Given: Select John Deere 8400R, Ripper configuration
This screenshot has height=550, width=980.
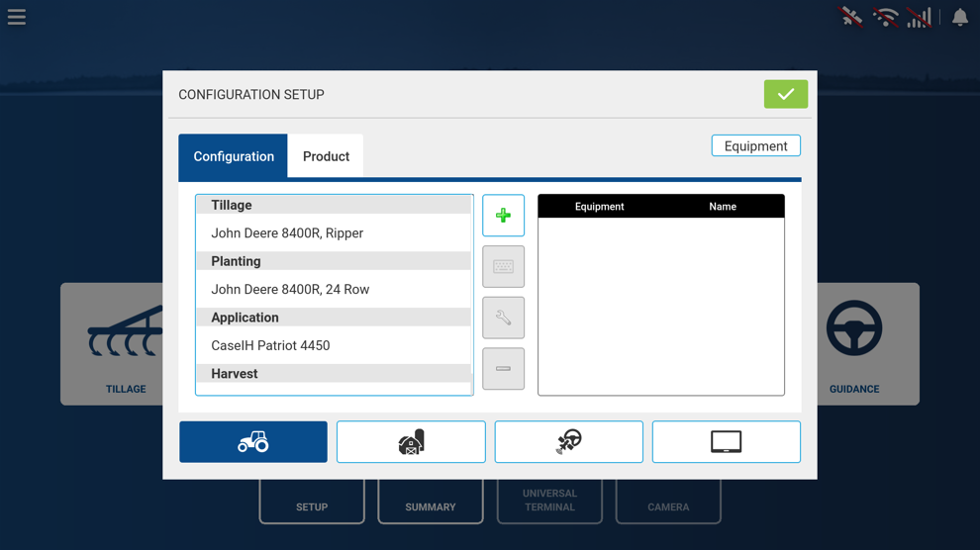Looking at the screenshot, I should [x=334, y=232].
